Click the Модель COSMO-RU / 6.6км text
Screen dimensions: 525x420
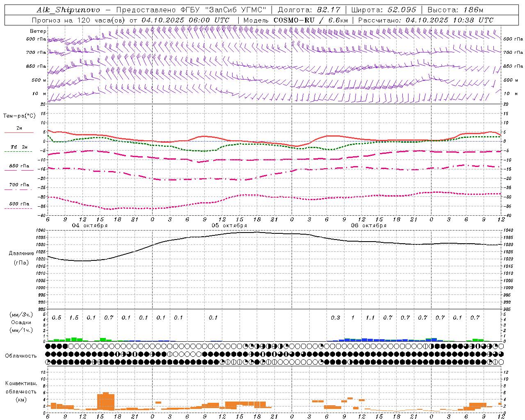[x=296, y=20]
